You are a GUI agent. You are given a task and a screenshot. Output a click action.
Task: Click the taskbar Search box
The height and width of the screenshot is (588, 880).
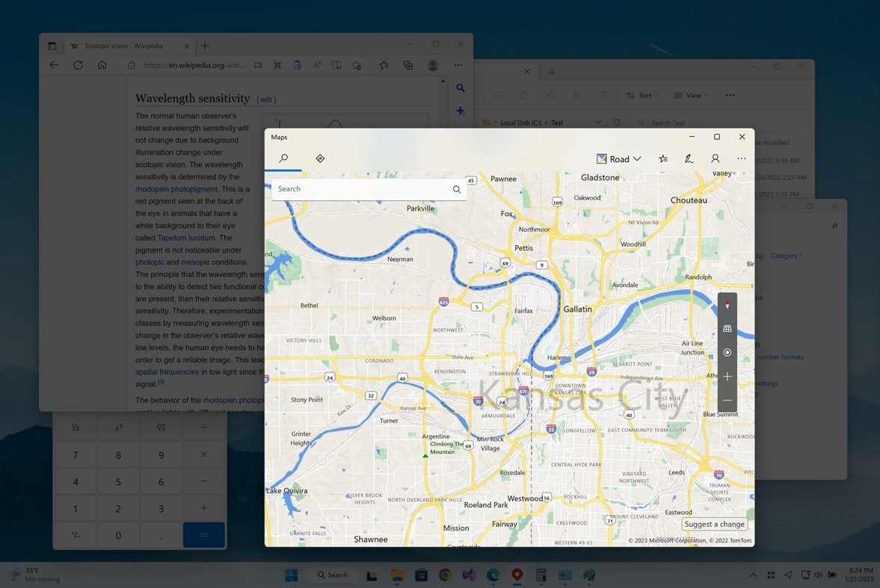(x=333, y=575)
